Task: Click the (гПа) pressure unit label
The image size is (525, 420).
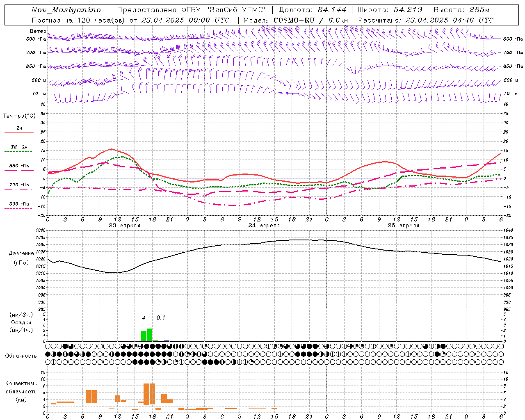Action: coord(21,263)
